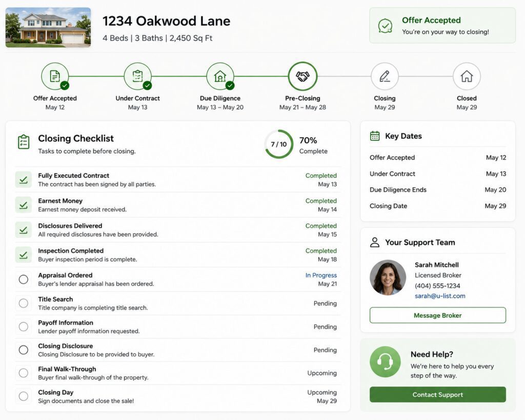Click the 70% Complete label
The width and height of the screenshot is (525, 420).
pos(313,145)
